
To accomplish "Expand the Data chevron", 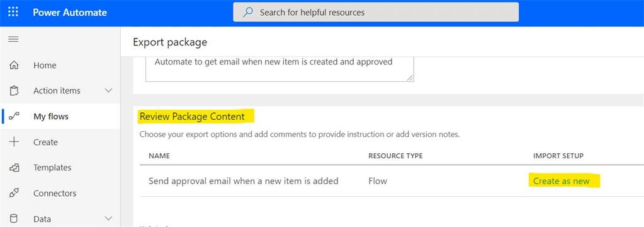I will point(109,218).
